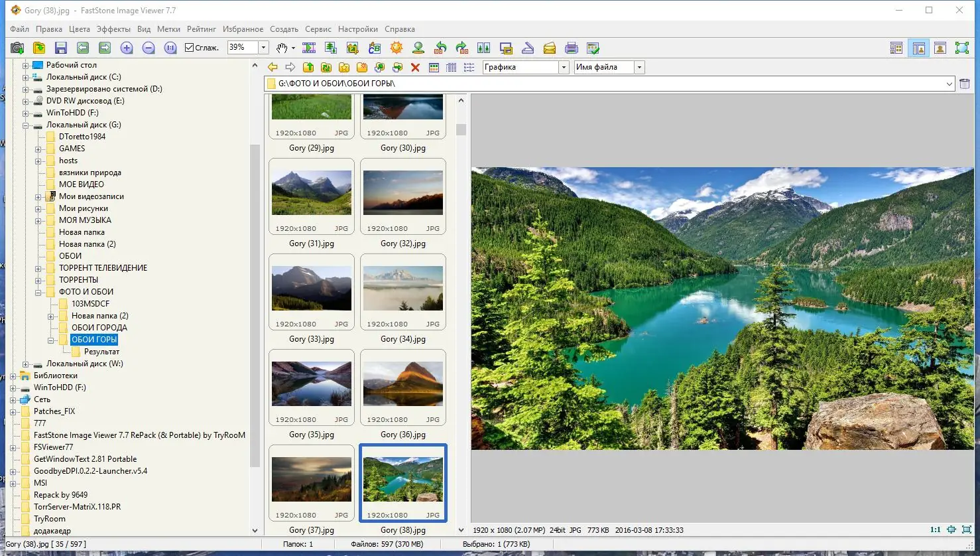The height and width of the screenshot is (556, 980).
Task: Collapse the Локальный диск (G:) node
Action: pyautogui.click(x=25, y=125)
